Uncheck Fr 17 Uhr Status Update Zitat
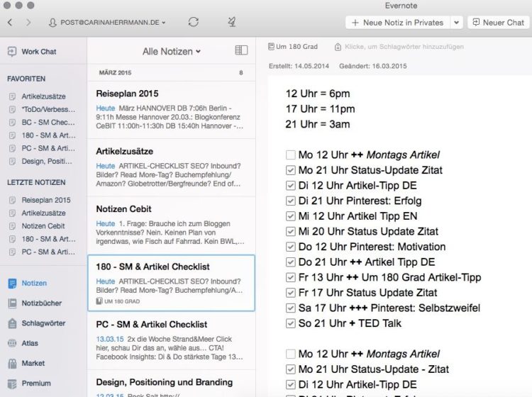The width and height of the screenshot is (532, 397). (x=290, y=293)
